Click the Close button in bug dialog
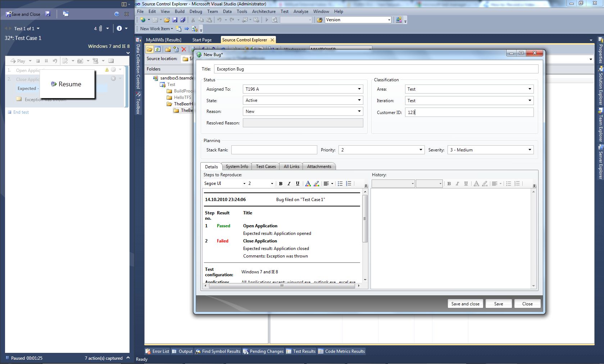The image size is (604, 364). coord(527,304)
